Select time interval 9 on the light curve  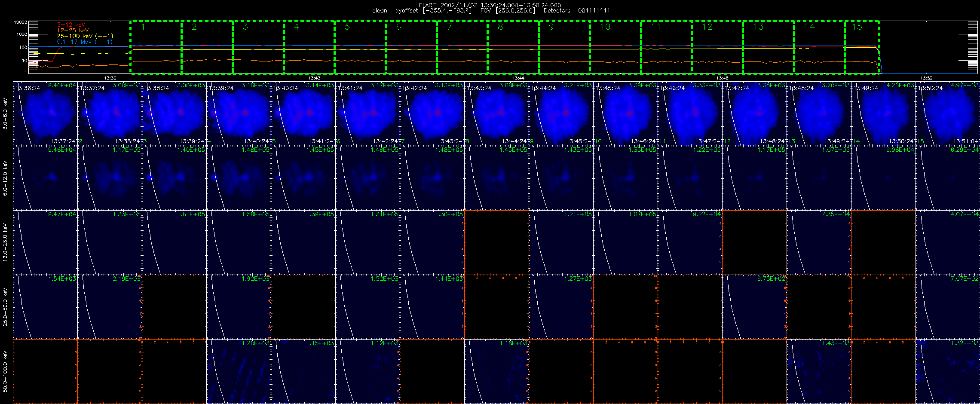[x=564, y=47]
